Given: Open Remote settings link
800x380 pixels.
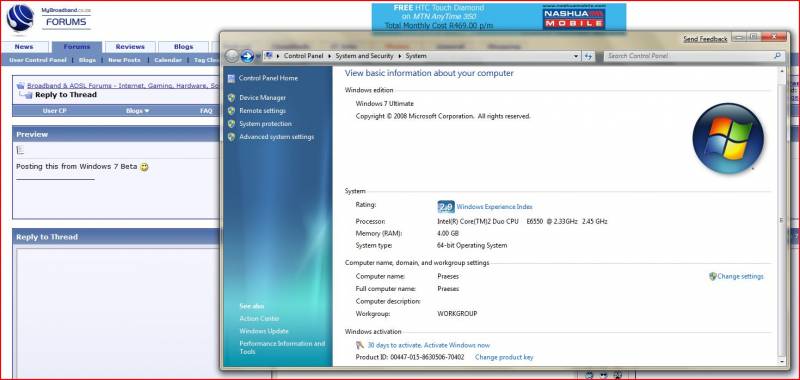Looking at the screenshot, I should click(262, 111).
